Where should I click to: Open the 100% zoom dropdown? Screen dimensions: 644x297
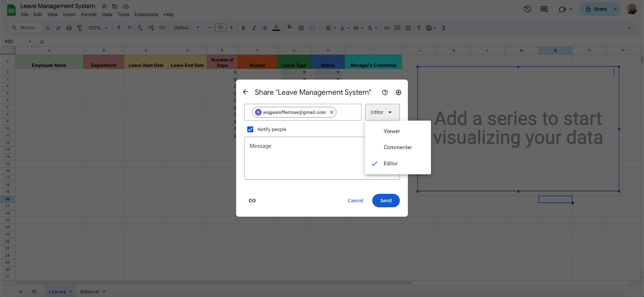click(98, 28)
